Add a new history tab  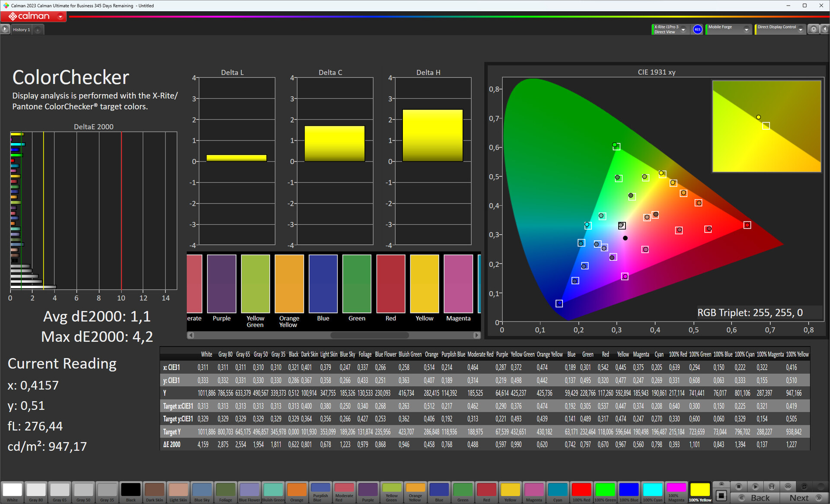click(38, 30)
